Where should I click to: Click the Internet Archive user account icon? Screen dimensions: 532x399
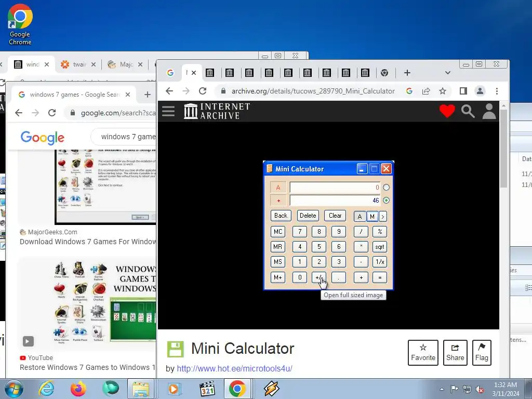(489, 111)
